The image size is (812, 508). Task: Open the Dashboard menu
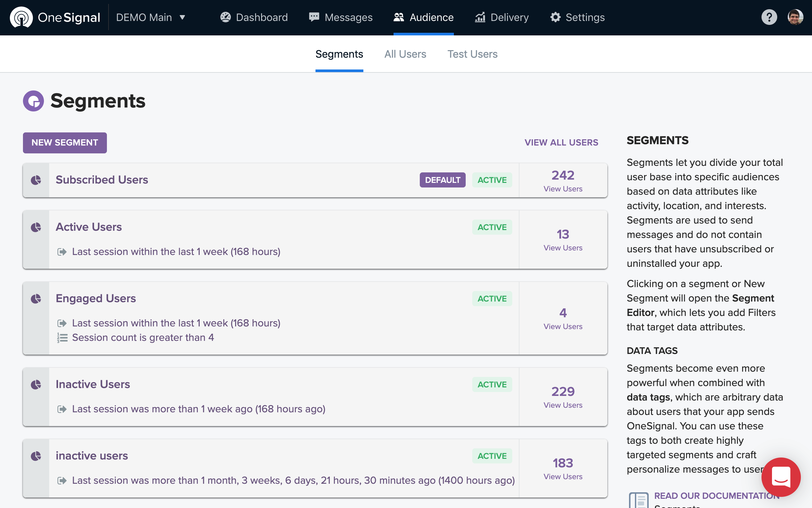(254, 17)
